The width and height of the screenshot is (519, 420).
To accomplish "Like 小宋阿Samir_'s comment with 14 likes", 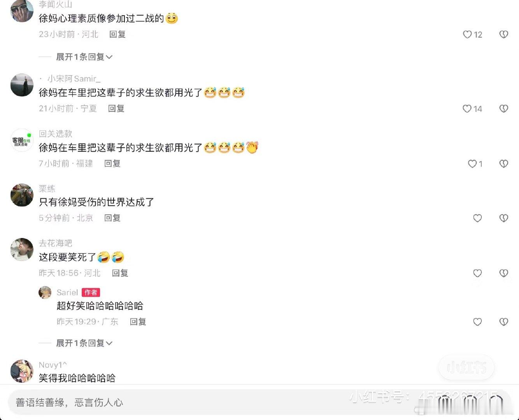I will 467,109.
